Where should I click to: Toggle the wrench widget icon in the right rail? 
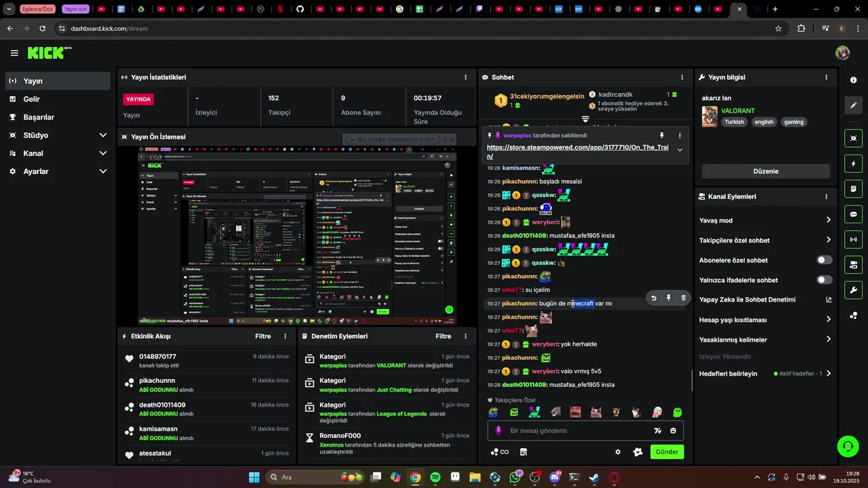point(853,290)
